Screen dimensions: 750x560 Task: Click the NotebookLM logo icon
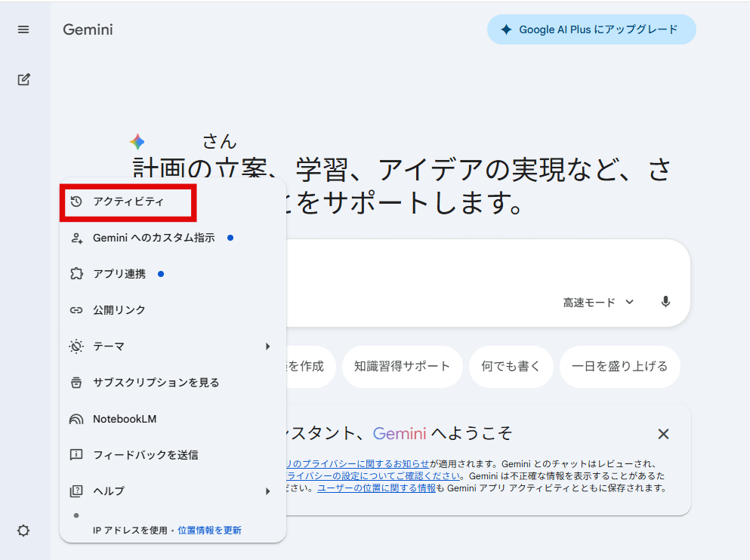coord(76,419)
